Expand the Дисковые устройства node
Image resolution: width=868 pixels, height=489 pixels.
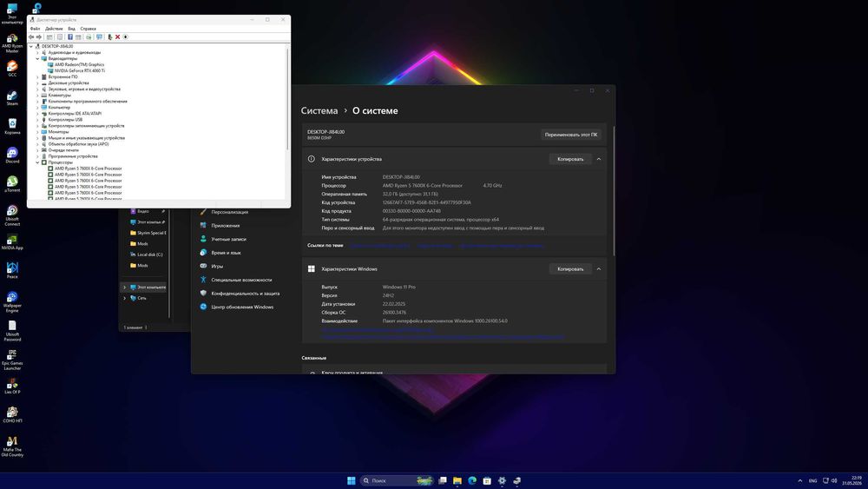(37, 83)
